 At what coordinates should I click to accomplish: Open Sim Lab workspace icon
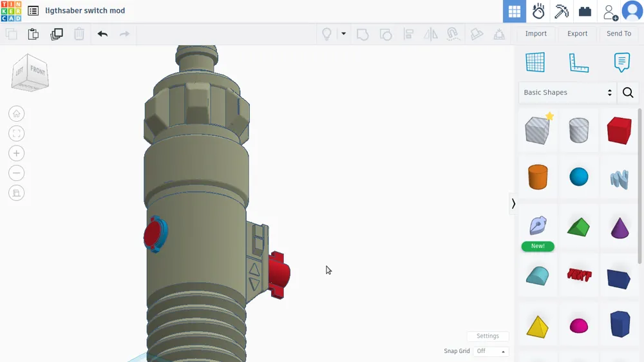[538, 11]
